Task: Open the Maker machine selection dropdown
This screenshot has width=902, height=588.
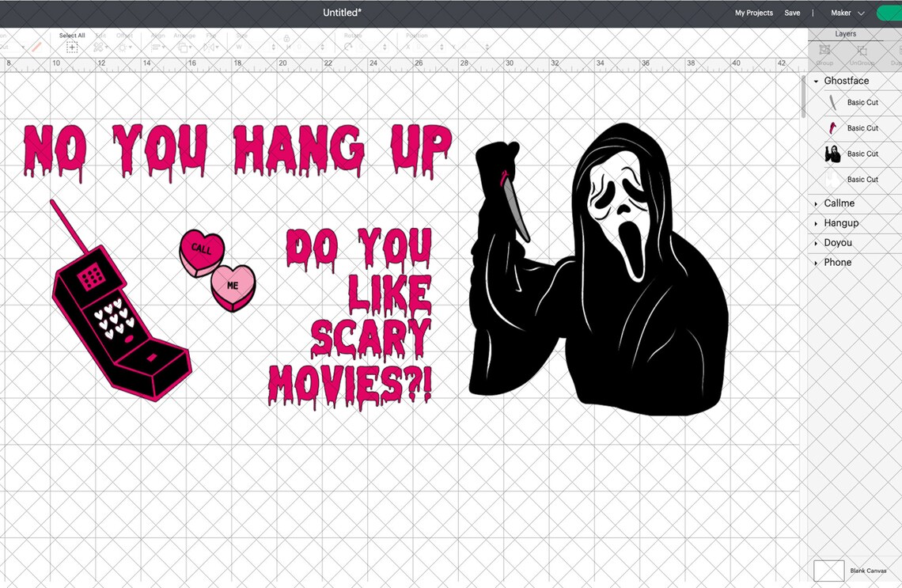Action: point(845,13)
